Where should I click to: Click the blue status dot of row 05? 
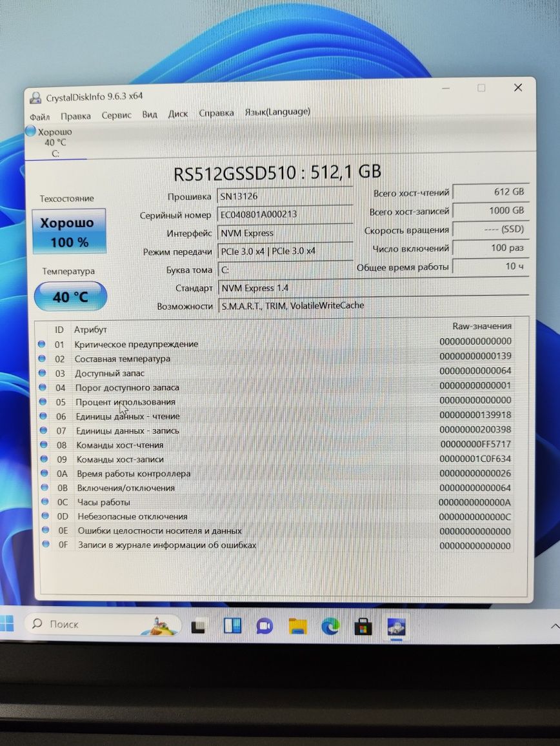(43, 401)
